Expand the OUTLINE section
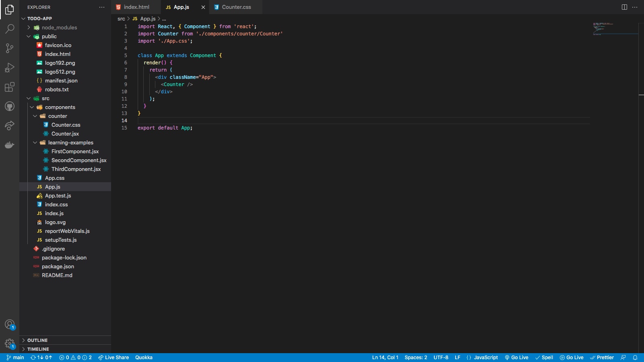The height and width of the screenshot is (362, 644). [x=65, y=340]
